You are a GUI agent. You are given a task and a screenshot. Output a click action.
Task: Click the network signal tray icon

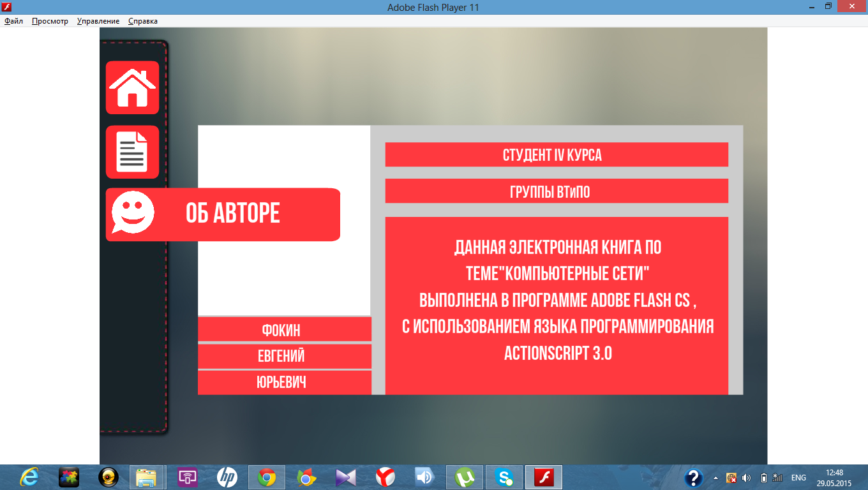[x=778, y=477]
